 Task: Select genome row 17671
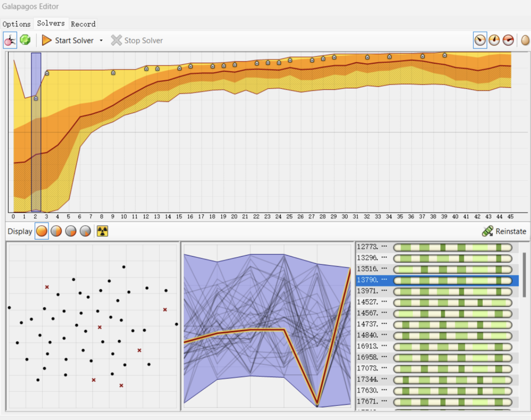coord(437,402)
